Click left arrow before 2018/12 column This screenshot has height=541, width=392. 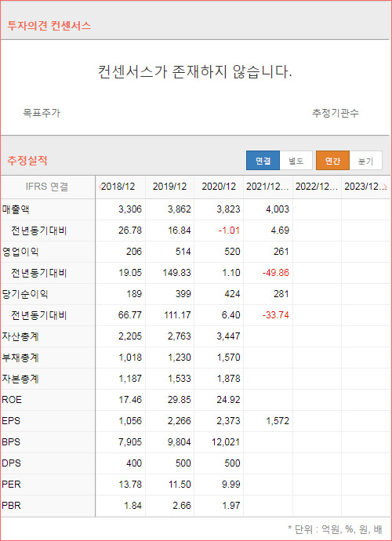pos(100,187)
